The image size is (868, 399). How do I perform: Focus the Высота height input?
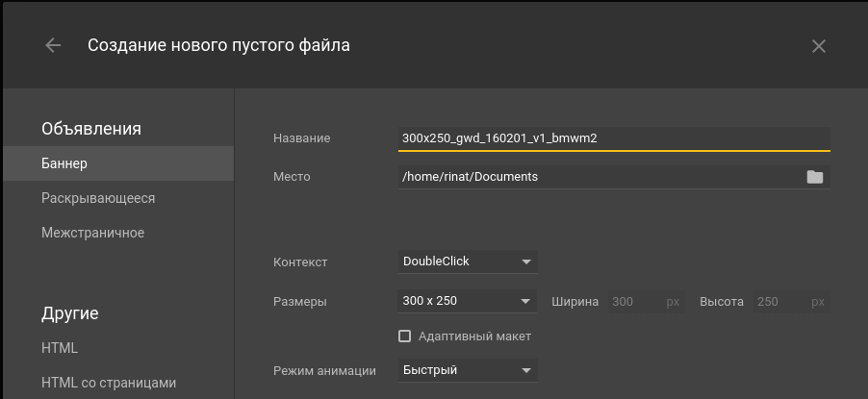tap(779, 302)
